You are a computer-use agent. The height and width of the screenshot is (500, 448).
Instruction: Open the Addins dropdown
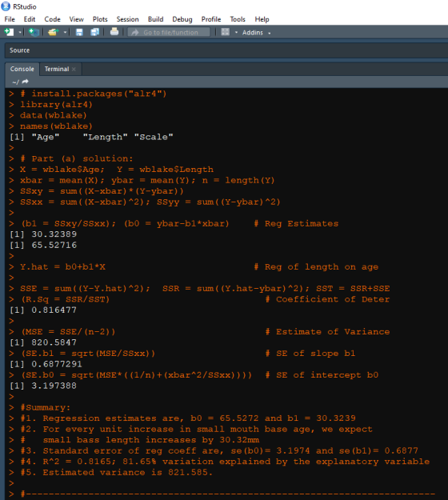click(256, 33)
